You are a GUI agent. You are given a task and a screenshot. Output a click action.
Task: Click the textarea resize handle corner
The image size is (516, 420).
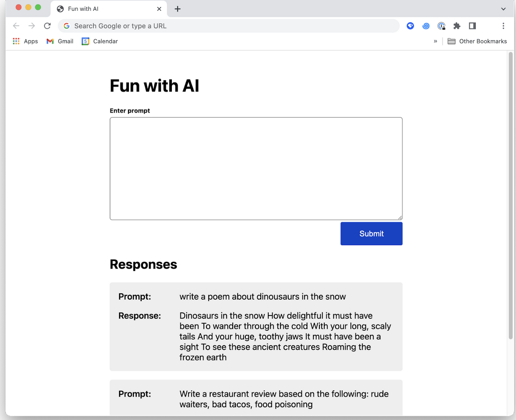point(400,217)
